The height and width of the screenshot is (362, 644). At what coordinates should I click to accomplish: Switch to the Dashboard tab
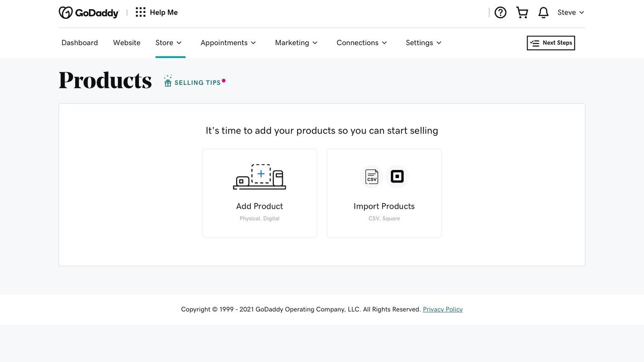[79, 42]
